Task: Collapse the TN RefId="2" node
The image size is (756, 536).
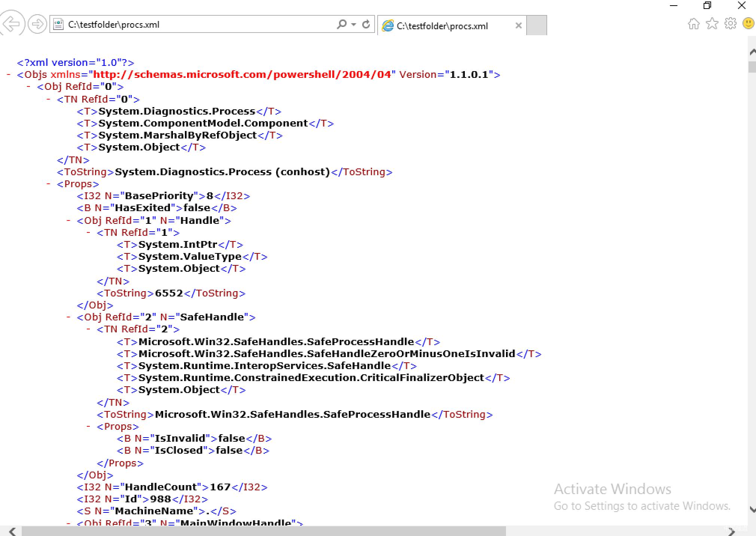Action: click(x=88, y=329)
